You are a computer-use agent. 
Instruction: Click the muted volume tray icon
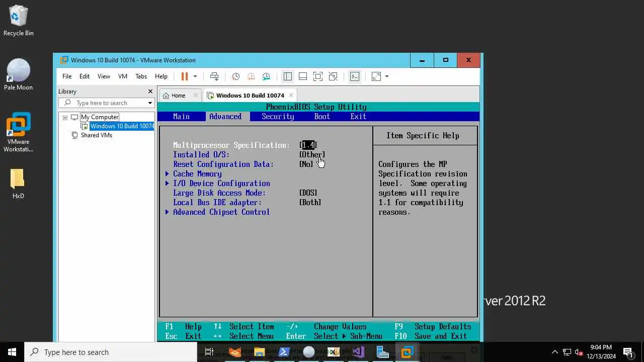pyautogui.click(x=579, y=352)
